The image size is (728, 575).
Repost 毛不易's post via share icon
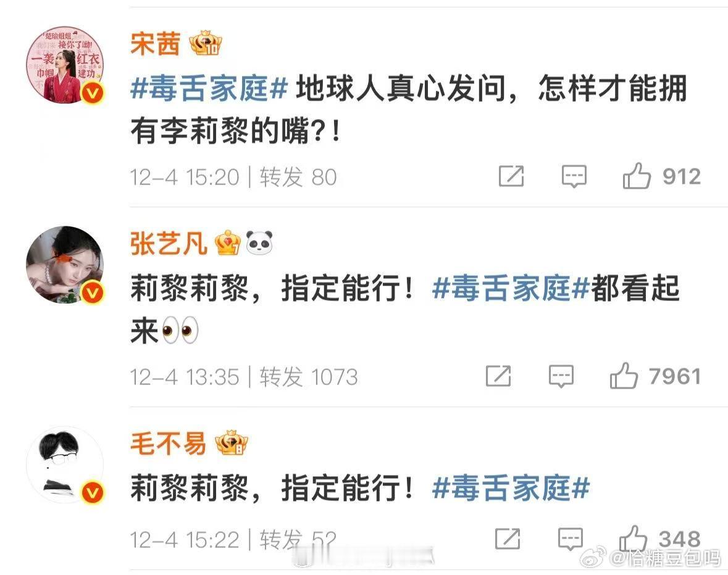pyautogui.click(x=508, y=539)
